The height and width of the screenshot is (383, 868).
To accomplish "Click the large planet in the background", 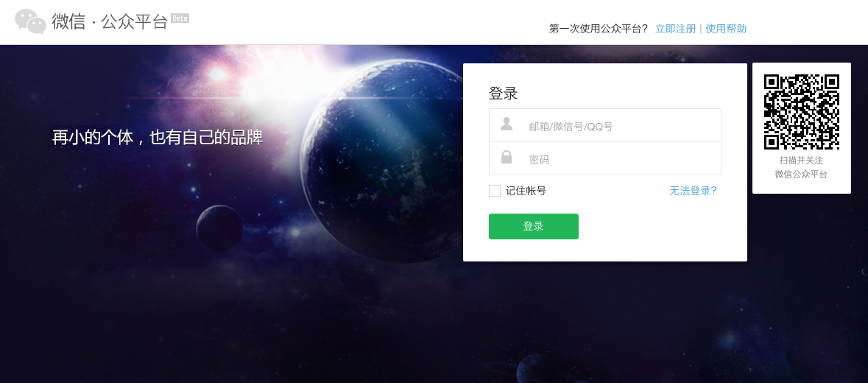I will 382,161.
